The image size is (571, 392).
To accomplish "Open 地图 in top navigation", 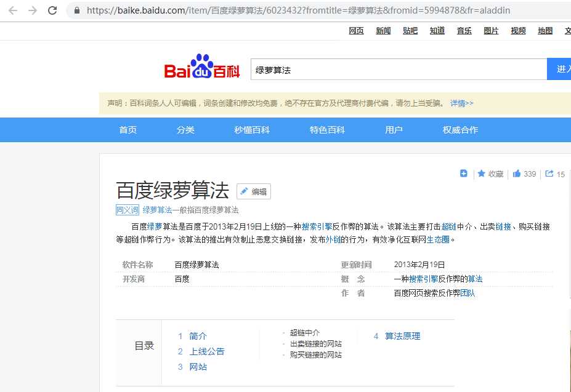I will (545, 31).
